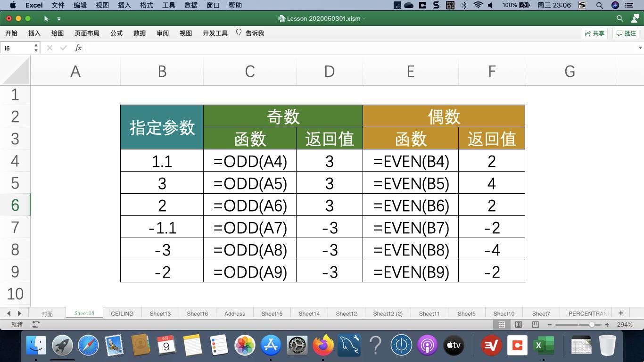
Task: Open the 数据 ribbon tab
Action: pos(139,33)
